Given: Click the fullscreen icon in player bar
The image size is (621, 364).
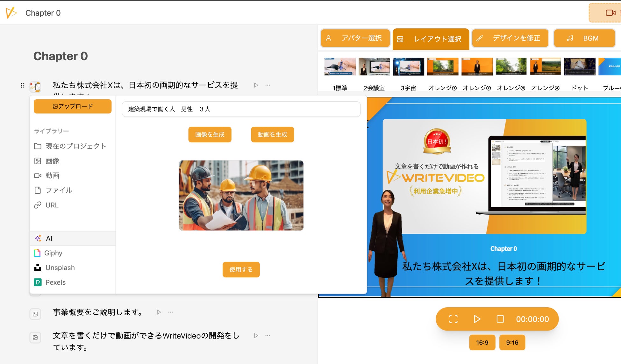Looking at the screenshot, I should tap(453, 319).
